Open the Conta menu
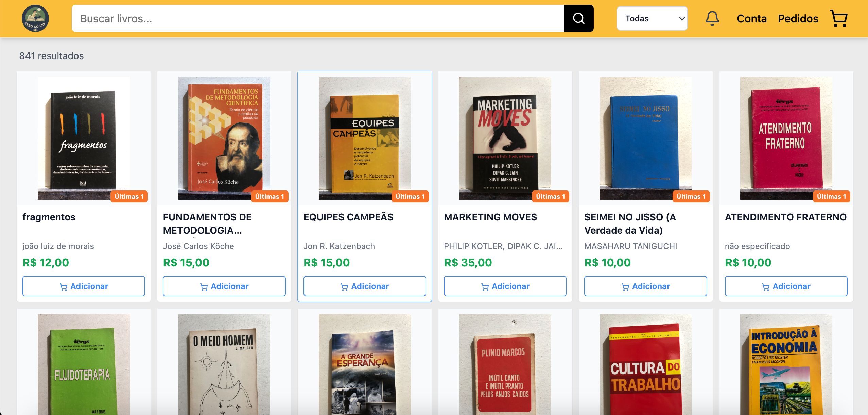Screen dimensions: 868x415 tap(751, 18)
